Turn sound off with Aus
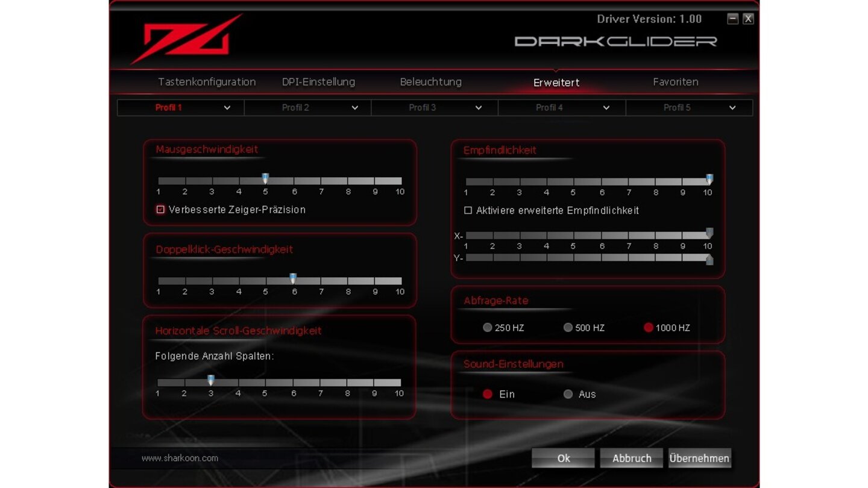This screenshot has width=868, height=488. pos(568,394)
